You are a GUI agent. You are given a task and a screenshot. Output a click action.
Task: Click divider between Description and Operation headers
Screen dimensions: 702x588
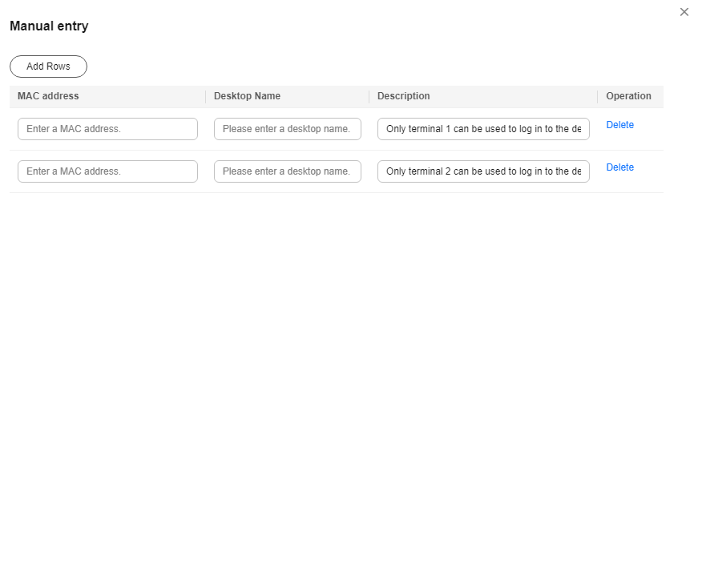pyautogui.click(x=597, y=97)
